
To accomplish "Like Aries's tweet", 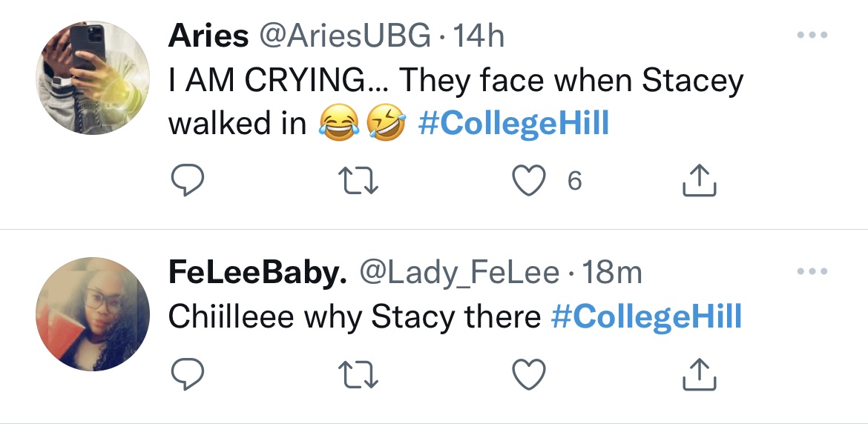I will tap(527, 178).
